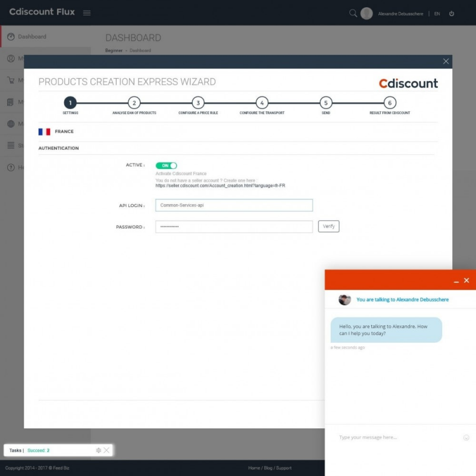Click the chat agent avatar photo

[x=345, y=300]
